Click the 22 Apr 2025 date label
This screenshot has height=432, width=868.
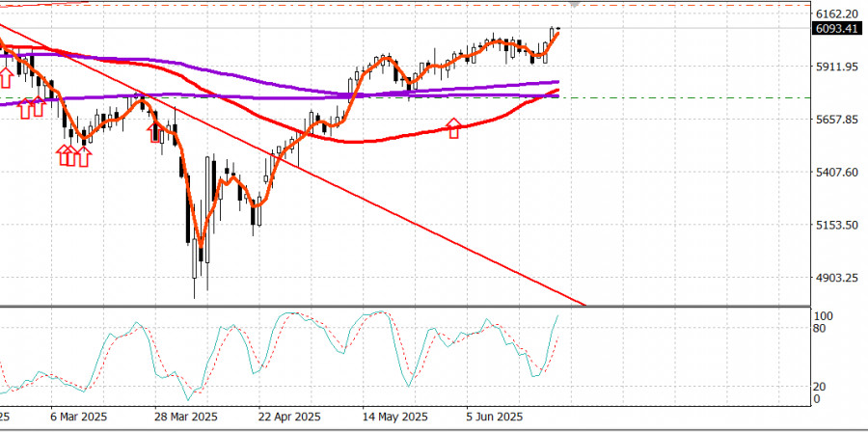[x=289, y=416]
